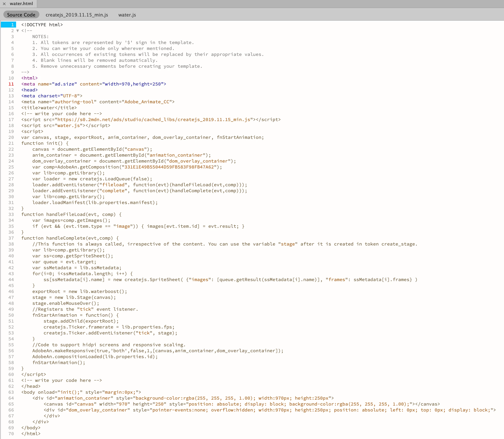Click line number 21 beside function init
This screenshot has height=439, width=504.
pos(11,143)
